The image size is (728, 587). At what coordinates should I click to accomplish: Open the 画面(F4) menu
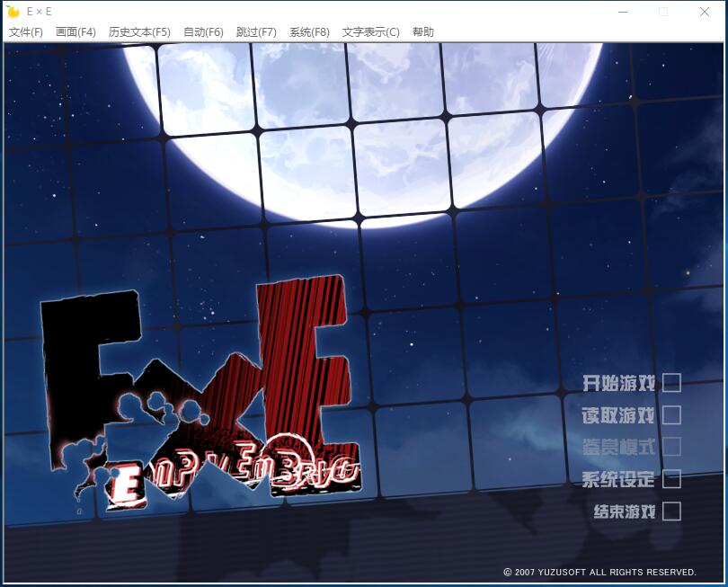75,31
